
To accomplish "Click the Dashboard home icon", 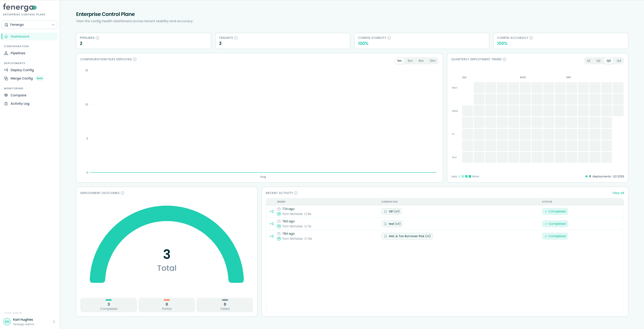I will 6,36.
